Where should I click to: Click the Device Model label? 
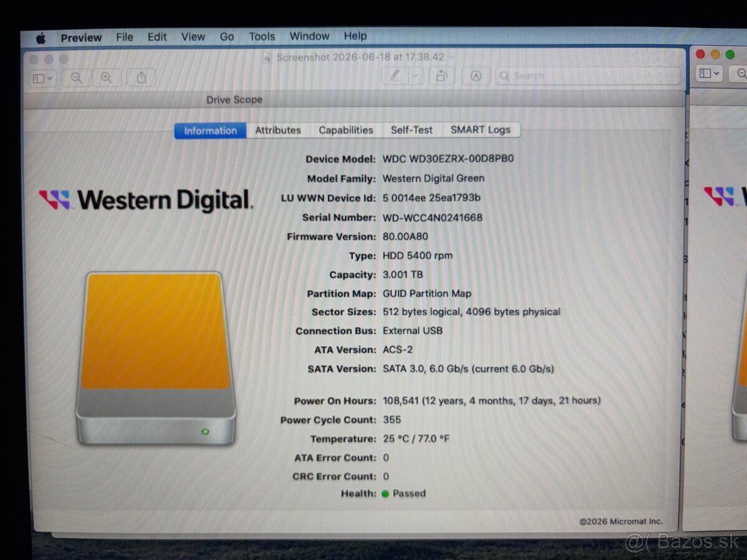pyautogui.click(x=341, y=159)
